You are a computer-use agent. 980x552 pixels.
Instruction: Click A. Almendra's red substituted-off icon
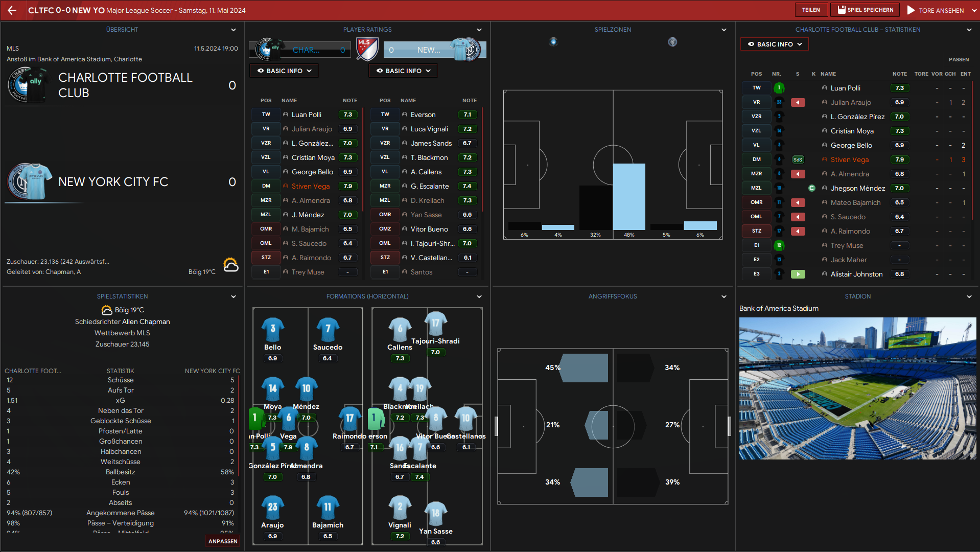[798, 174]
